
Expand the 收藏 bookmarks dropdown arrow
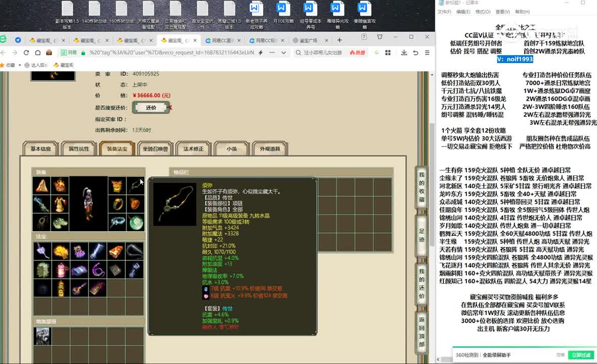point(20,65)
